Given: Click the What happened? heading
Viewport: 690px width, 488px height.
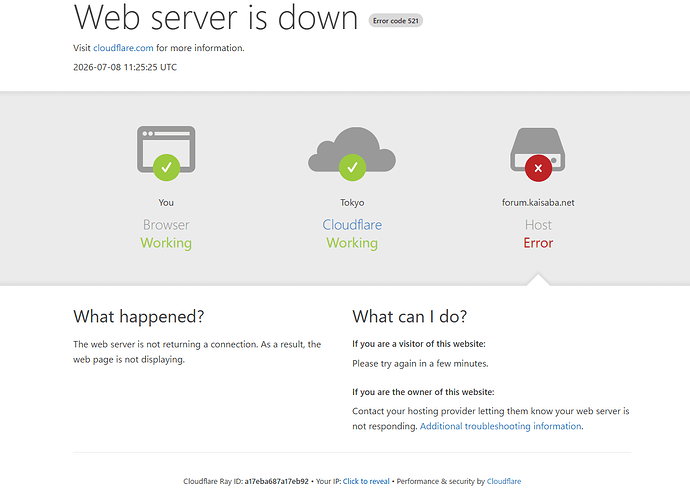Looking at the screenshot, I should [139, 316].
